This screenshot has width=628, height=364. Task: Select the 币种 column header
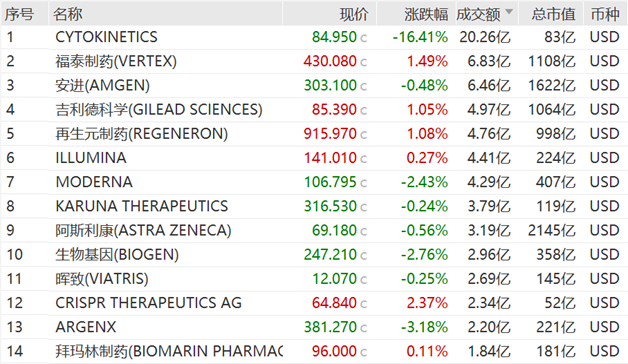[x=605, y=14]
